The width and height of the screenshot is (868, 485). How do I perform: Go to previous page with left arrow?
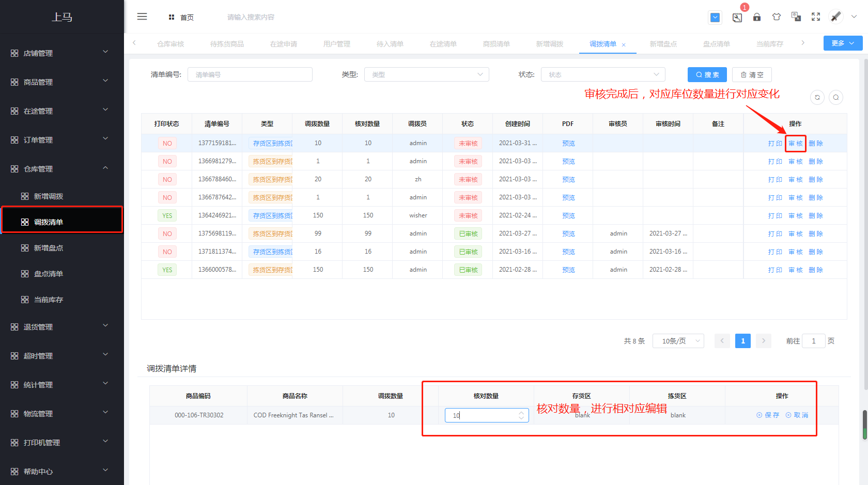722,341
